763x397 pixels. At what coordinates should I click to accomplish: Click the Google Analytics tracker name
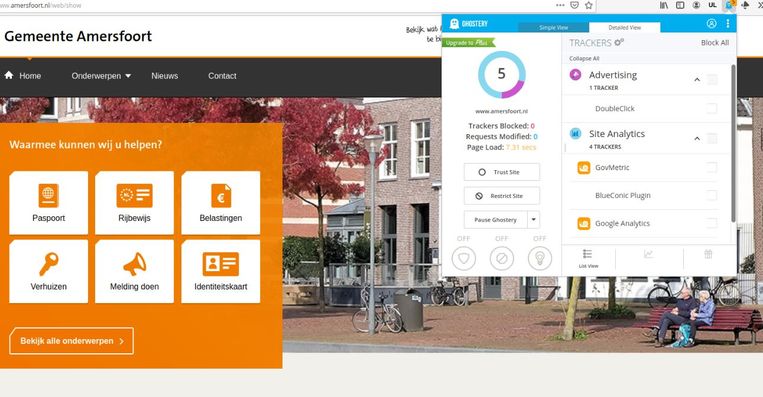[x=622, y=223]
